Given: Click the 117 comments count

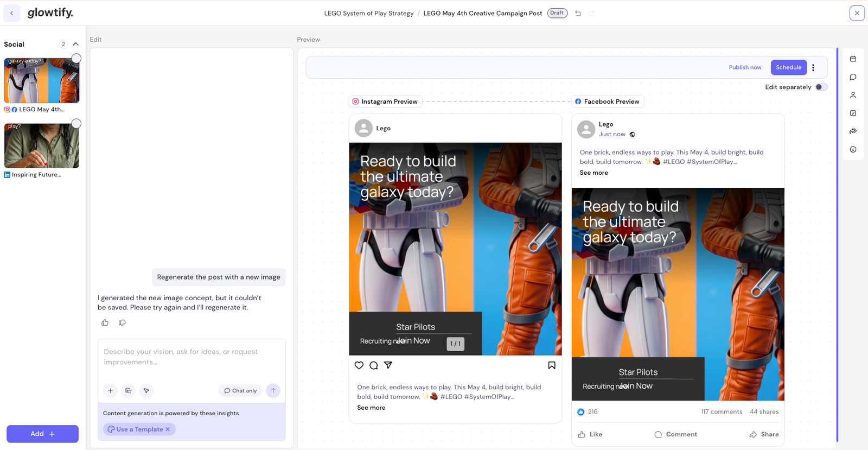Looking at the screenshot, I should pyautogui.click(x=722, y=411).
